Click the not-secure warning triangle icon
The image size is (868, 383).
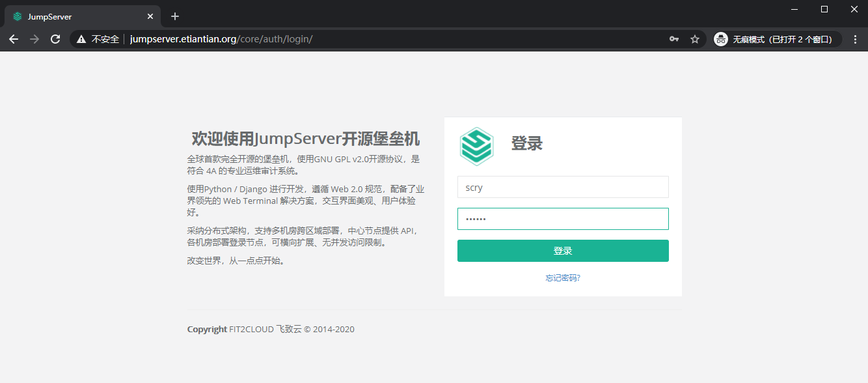point(81,39)
